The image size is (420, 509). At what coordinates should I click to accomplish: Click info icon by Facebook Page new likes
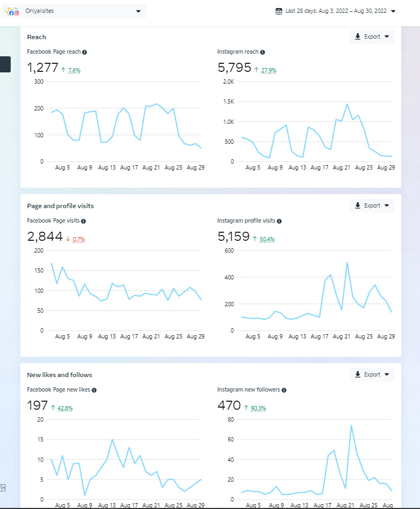pyautogui.click(x=95, y=390)
